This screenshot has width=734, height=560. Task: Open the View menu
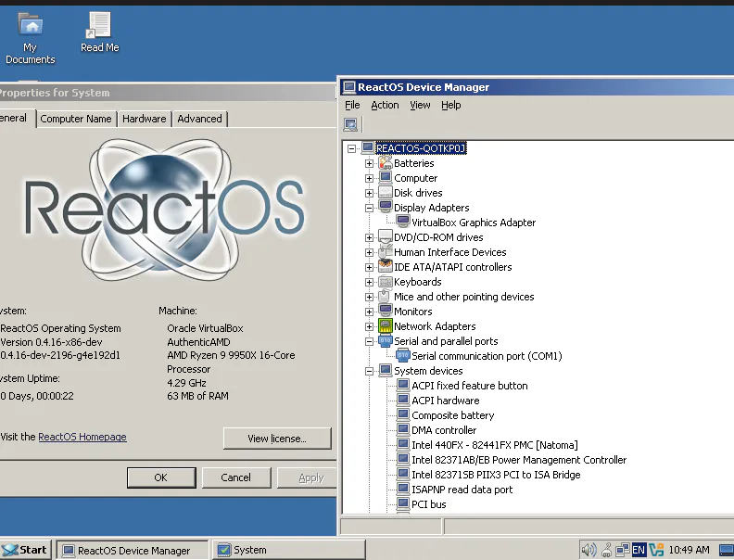pyautogui.click(x=420, y=105)
